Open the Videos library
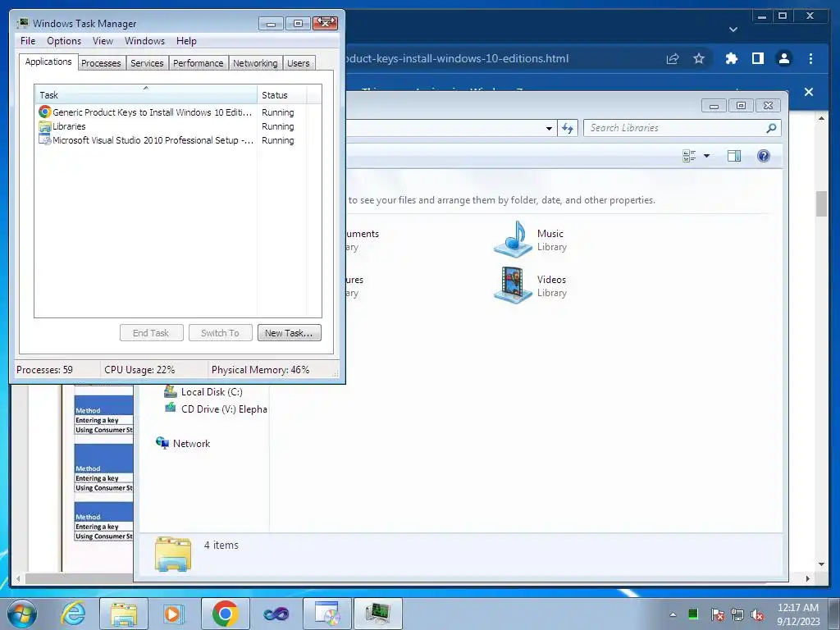This screenshot has width=840, height=630. coord(531,285)
